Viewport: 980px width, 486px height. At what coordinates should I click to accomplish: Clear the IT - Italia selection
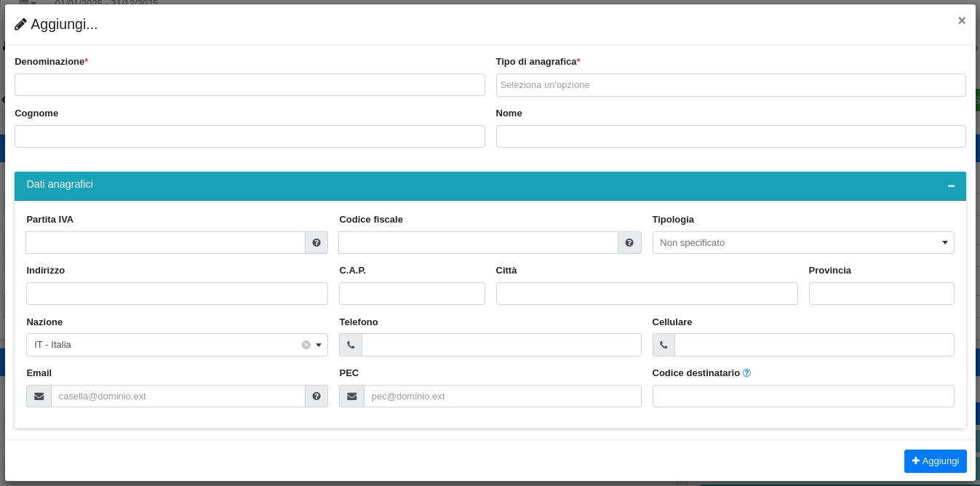point(306,345)
